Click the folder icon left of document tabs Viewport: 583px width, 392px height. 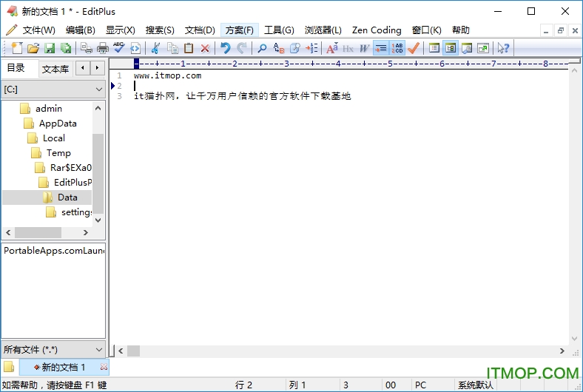pyautogui.click(x=9, y=367)
